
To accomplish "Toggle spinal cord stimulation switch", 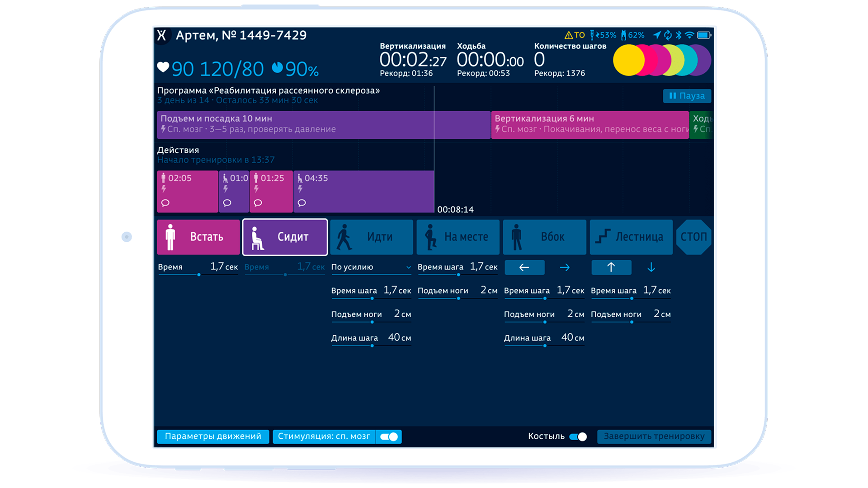I will pos(389,436).
